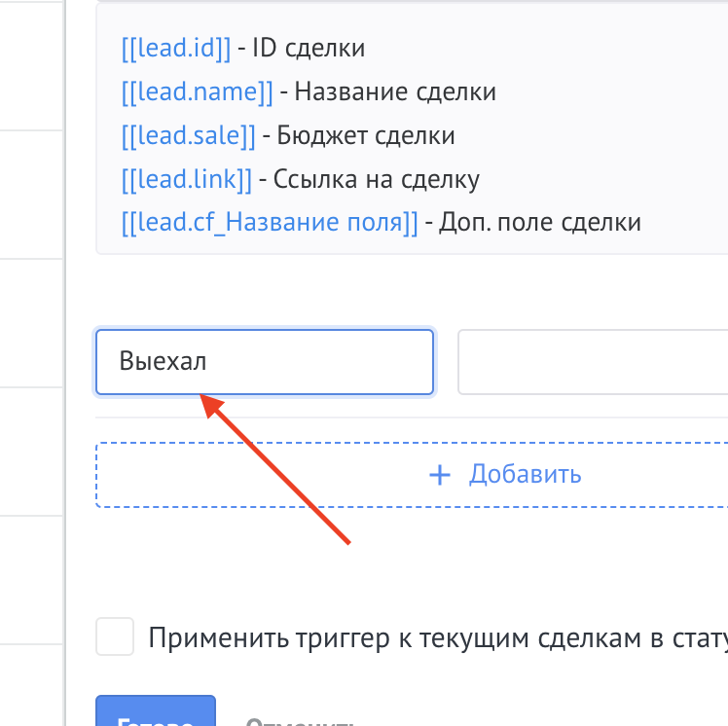Image resolution: width=728 pixels, height=726 pixels.
Task: Confirm with the blue "Готово" button
Action: [155, 715]
